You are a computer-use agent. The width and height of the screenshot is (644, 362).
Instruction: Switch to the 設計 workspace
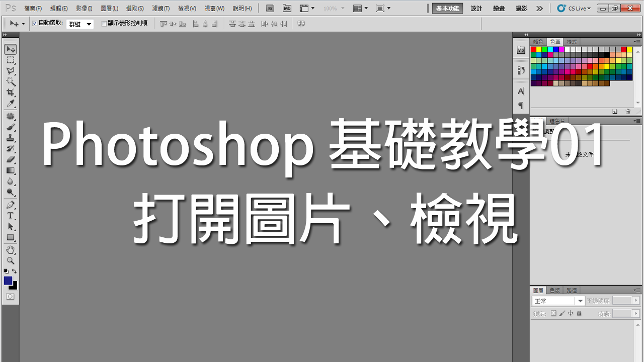(x=476, y=9)
